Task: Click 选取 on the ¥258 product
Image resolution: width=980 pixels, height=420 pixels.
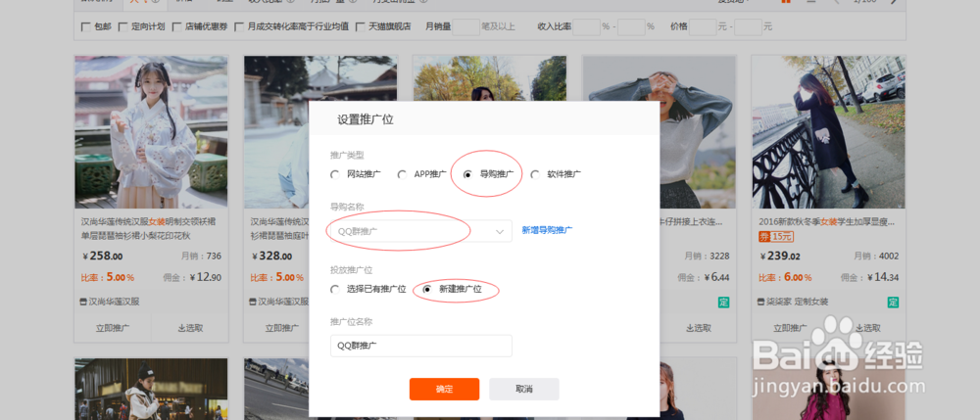Action: click(x=190, y=328)
